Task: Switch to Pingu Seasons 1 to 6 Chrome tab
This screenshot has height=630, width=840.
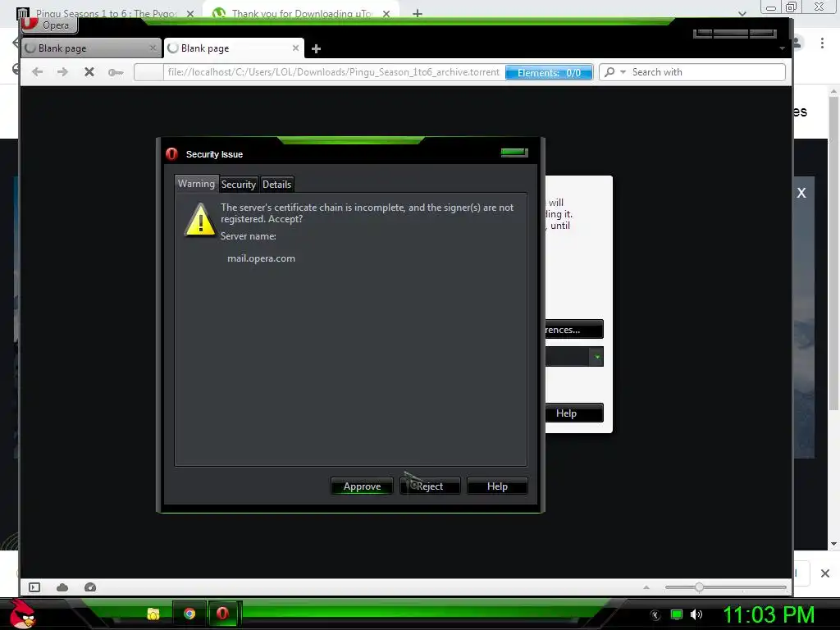Action: 106,13
